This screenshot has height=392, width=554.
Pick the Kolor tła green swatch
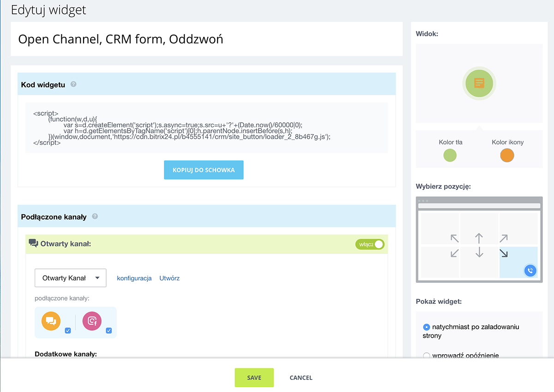450,156
